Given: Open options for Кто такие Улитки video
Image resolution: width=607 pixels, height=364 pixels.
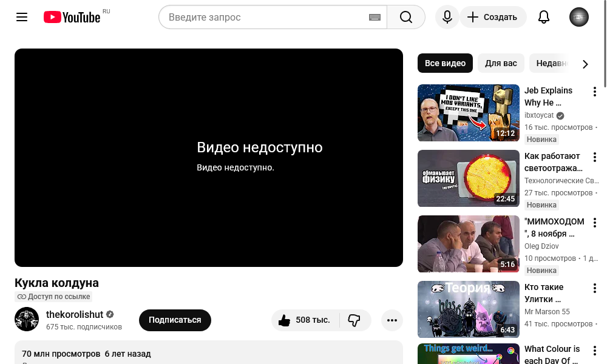Looking at the screenshot, I should click(595, 288).
